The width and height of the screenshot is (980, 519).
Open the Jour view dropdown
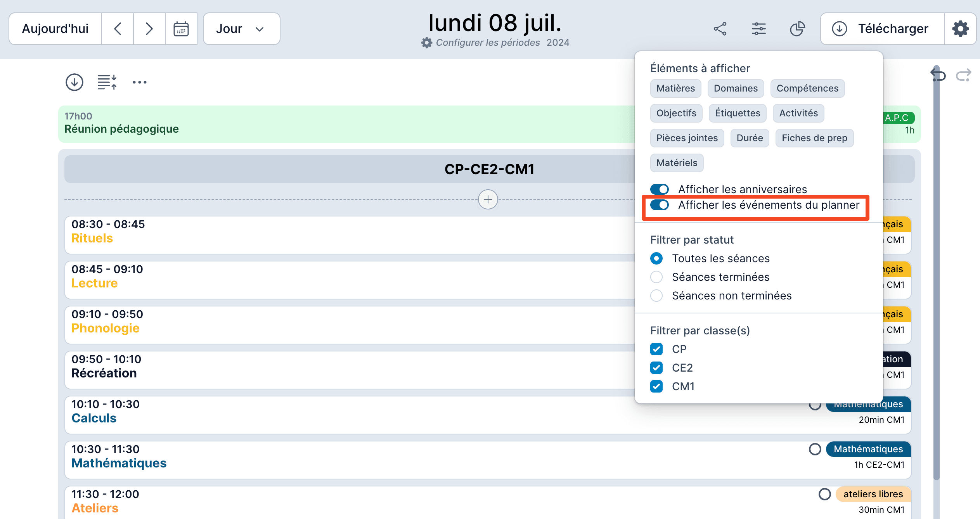pyautogui.click(x=241, y=29)
